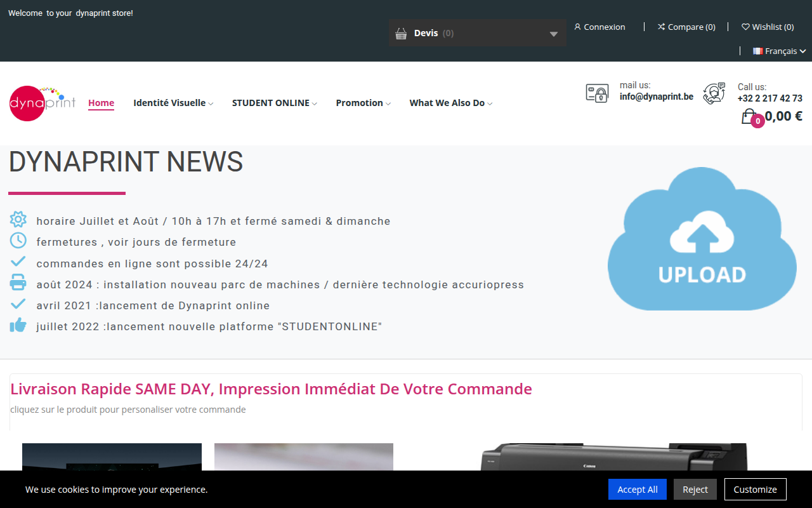Click the dark night product thumbnail

(x=112, y=457)
